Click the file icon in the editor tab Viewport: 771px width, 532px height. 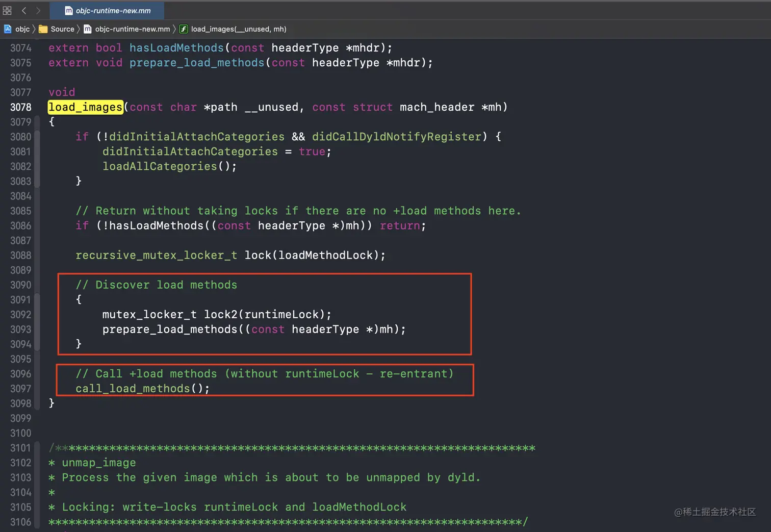pos(69,11)
